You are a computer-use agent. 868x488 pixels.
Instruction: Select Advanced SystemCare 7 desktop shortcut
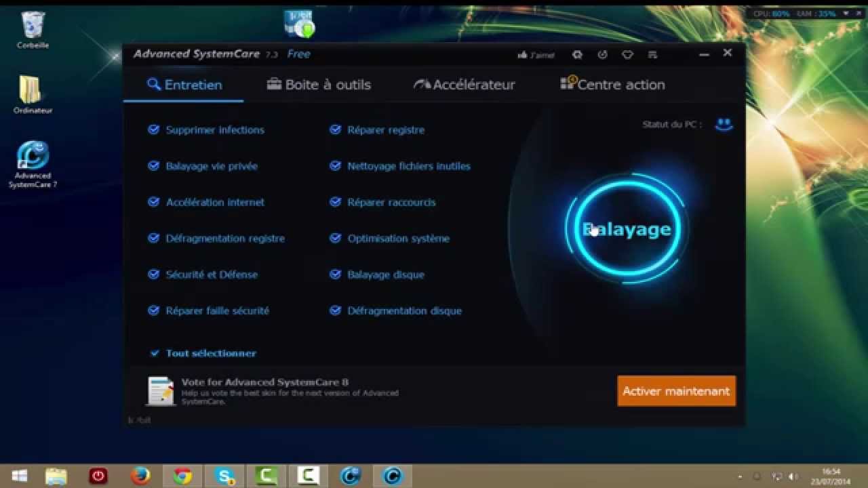(33, 165)
